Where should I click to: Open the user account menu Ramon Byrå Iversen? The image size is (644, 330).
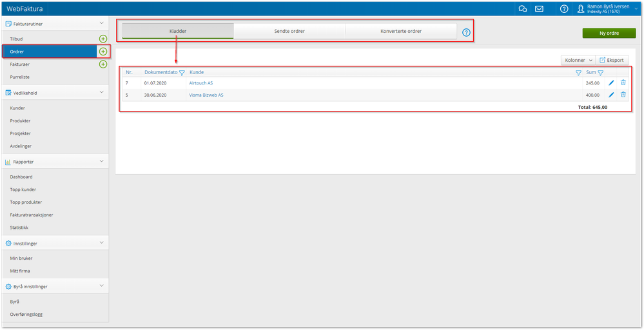point(609,8)
